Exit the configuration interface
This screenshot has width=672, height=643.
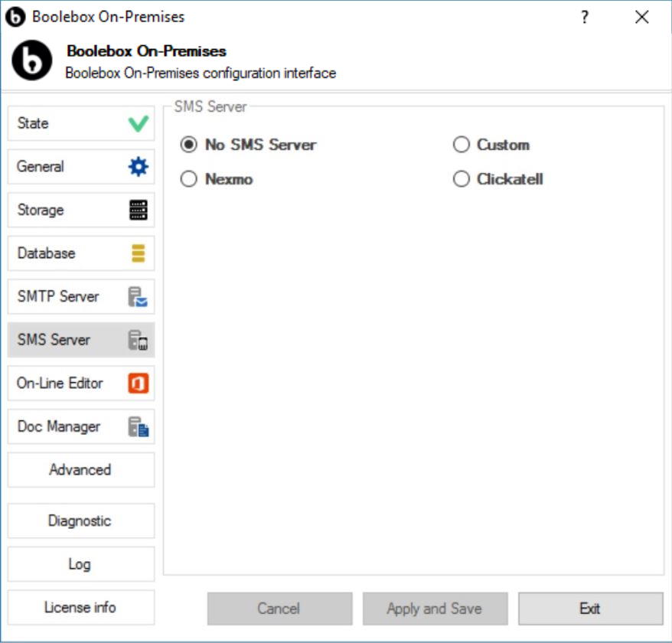(591, 609)
